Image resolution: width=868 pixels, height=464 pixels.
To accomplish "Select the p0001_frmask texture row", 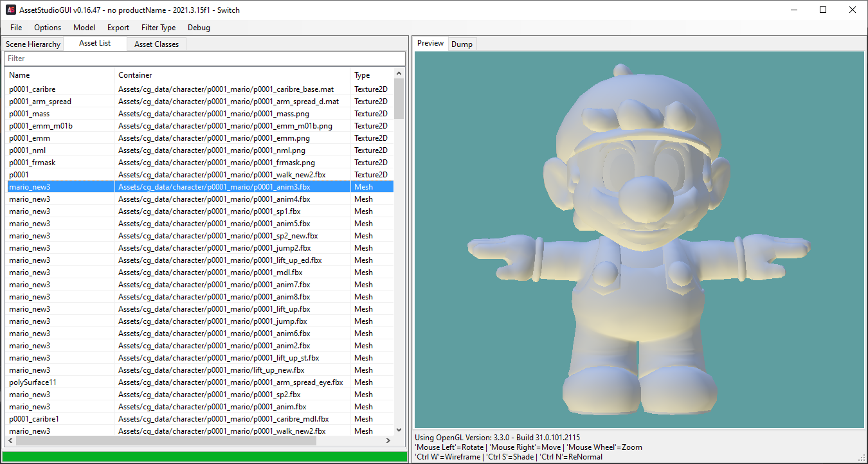I will point(199,163).
